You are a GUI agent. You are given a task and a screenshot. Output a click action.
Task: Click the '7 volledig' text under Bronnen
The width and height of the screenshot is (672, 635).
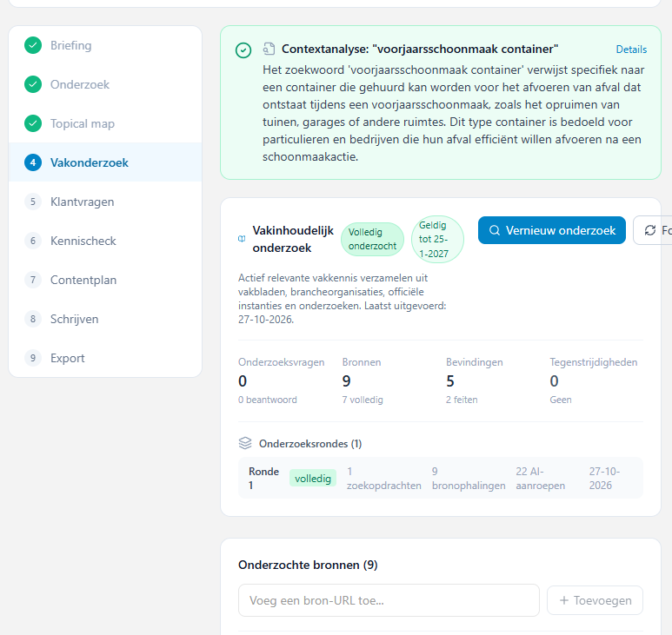click(363, 400)
